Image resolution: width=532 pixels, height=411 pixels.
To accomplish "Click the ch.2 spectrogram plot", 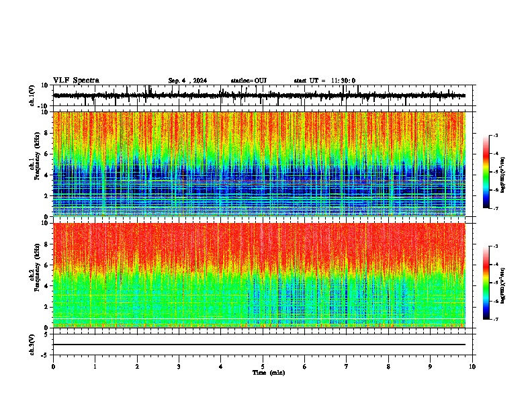I will point(259,275).
